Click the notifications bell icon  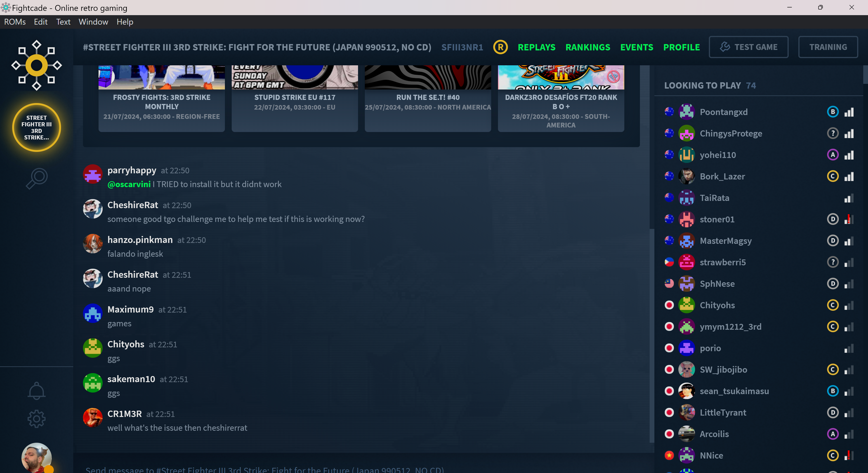[36, 390]
